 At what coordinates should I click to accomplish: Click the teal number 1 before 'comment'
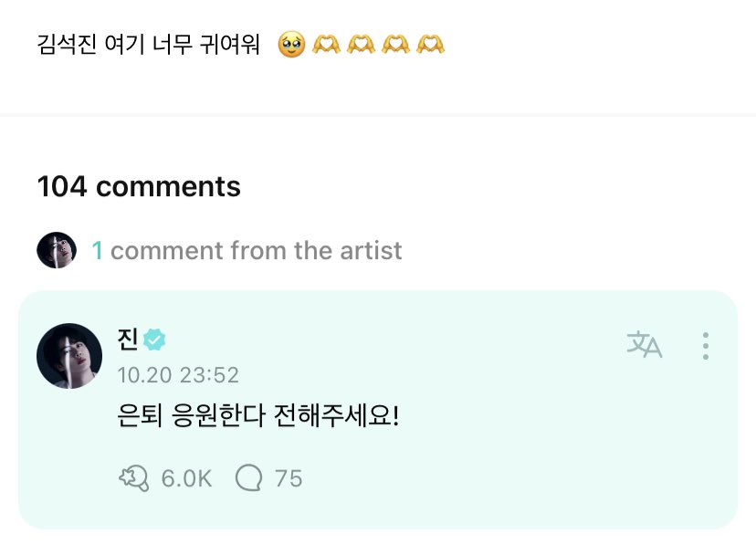point(97,250)
